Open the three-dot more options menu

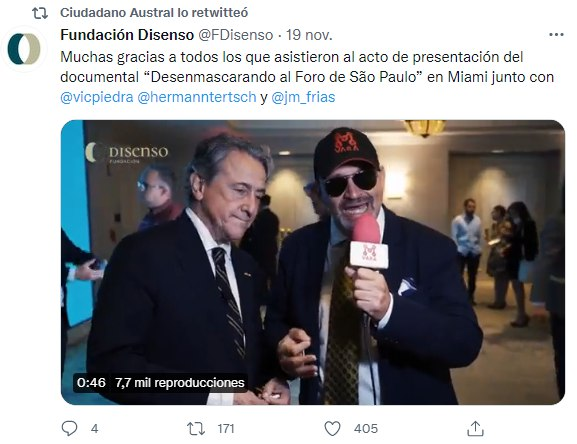pos(556,35)
